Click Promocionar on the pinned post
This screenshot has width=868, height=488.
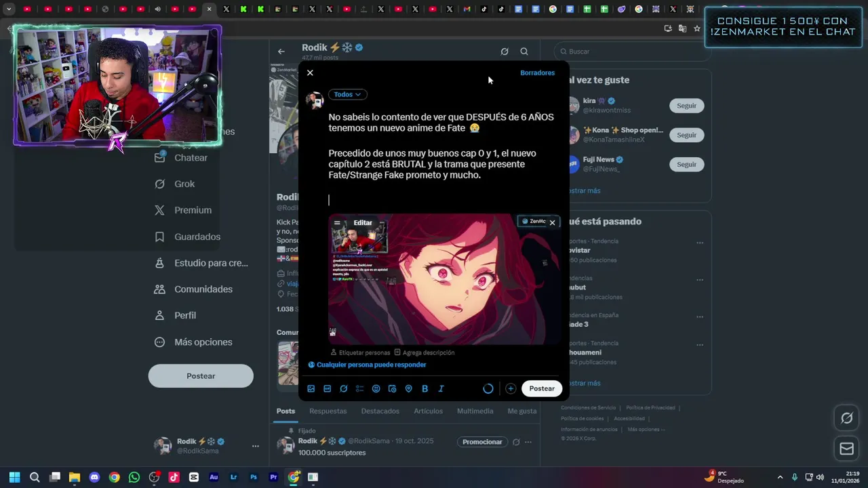pos(482,442)
